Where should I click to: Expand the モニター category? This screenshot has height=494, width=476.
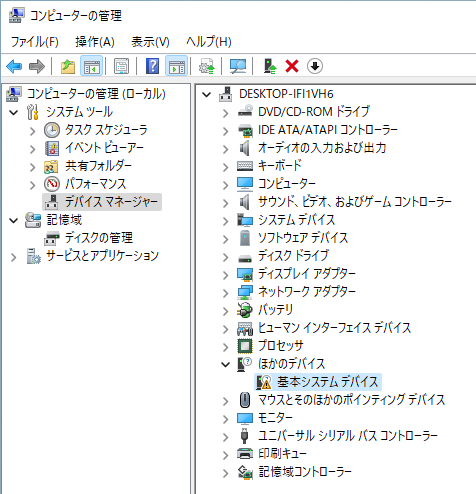[x=226, y=419]
